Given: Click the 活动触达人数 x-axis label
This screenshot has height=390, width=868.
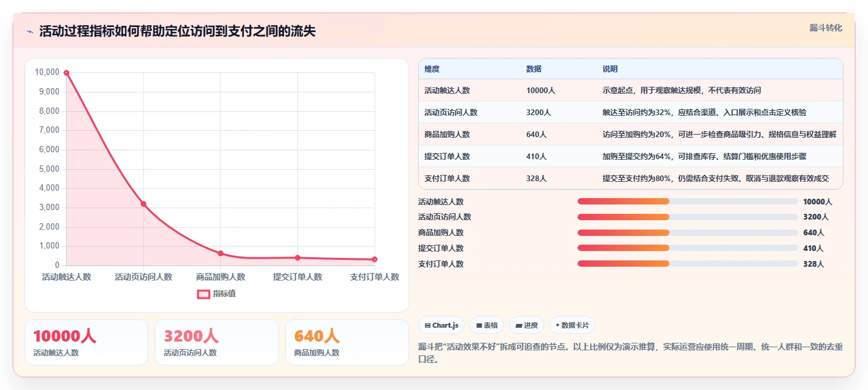Looking at the screenshot, I should click(67, 277).
